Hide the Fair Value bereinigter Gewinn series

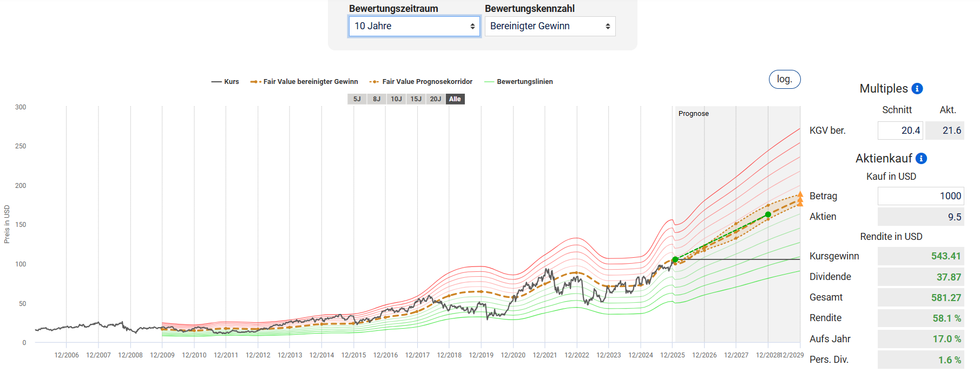(x=304, y=82)
